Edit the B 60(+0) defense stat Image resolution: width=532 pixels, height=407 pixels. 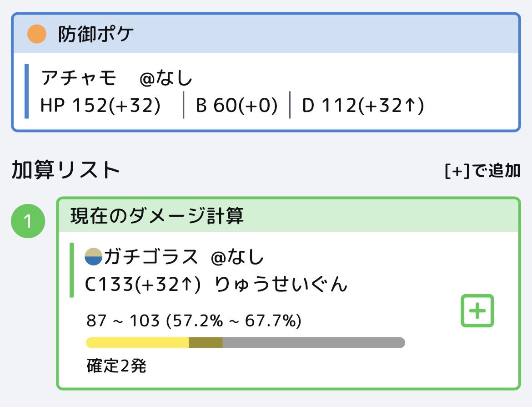tap(236, 106)
